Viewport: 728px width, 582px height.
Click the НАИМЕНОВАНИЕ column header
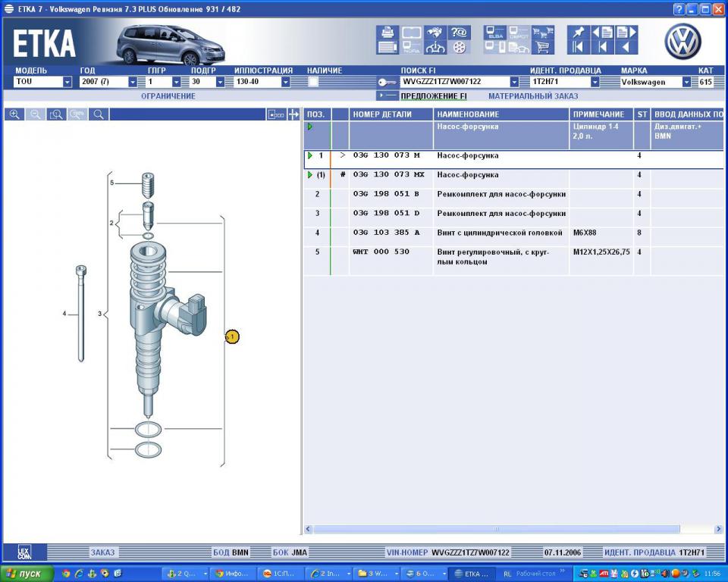click(501, 114)
